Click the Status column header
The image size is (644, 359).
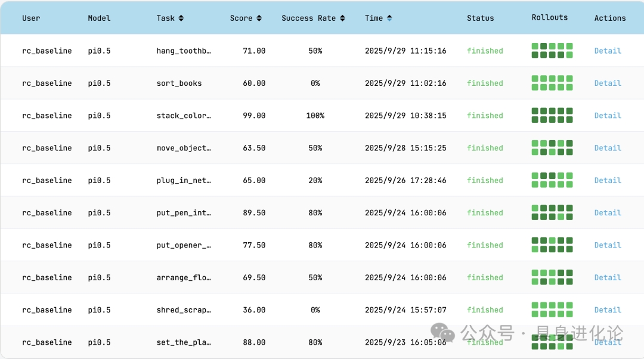480,18
